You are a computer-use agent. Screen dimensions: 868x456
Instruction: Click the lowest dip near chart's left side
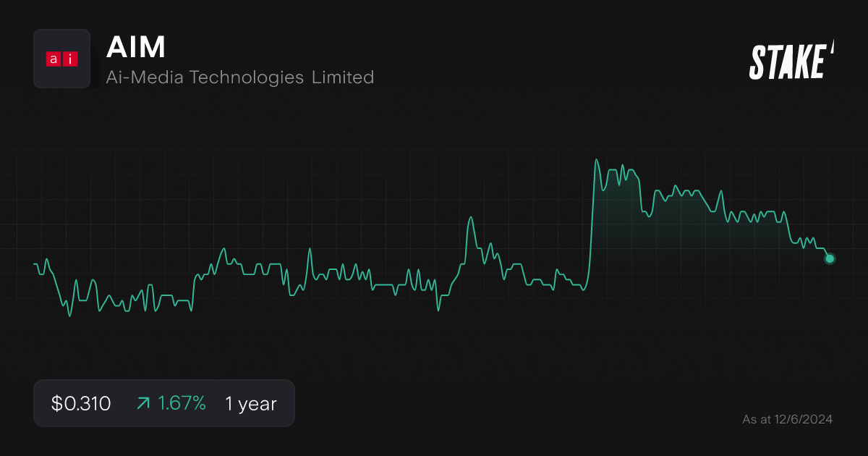click(69, 316)
